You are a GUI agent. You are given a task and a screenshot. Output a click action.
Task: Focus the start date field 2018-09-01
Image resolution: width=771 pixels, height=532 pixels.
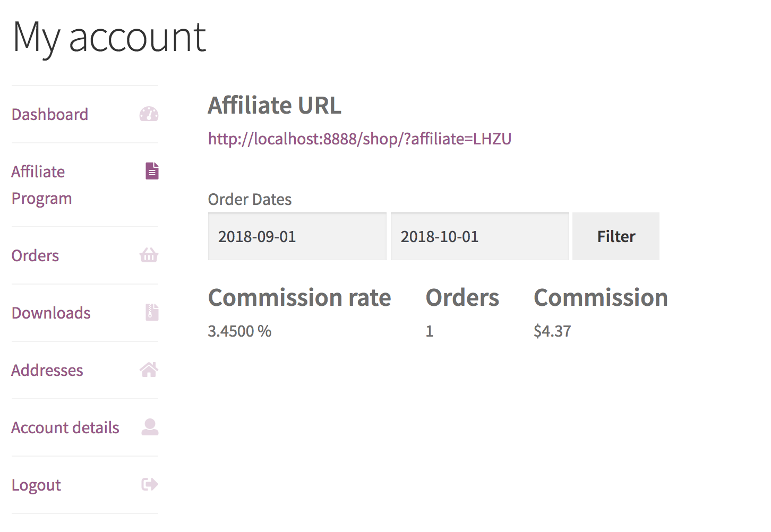297,236
